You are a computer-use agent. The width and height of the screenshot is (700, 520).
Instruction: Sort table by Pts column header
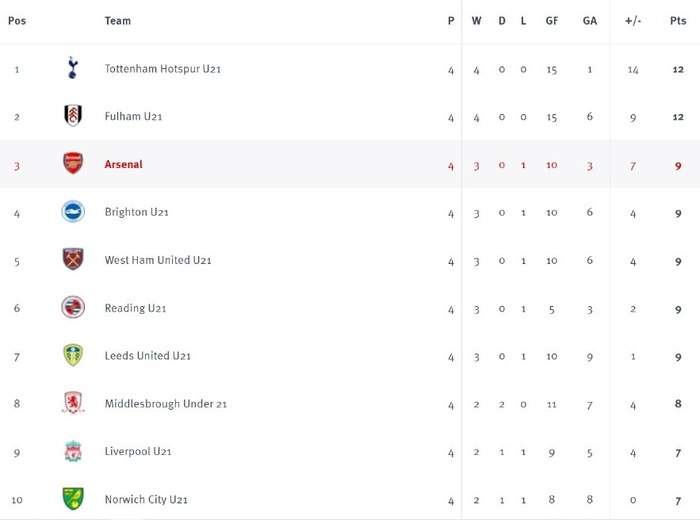coord(678,21)
